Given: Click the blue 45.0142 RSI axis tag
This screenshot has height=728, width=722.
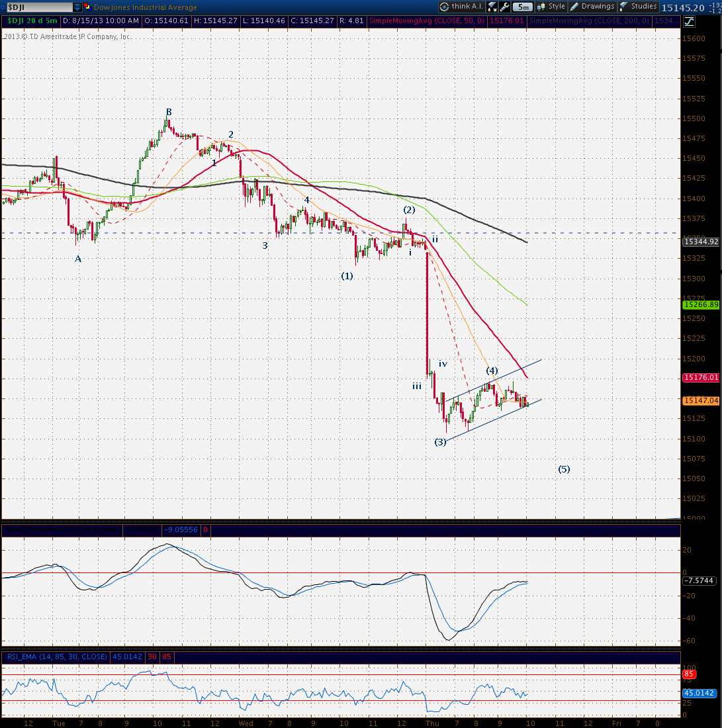Looking at the screenshot, I should pyautogui.click(x=699, y=693).
